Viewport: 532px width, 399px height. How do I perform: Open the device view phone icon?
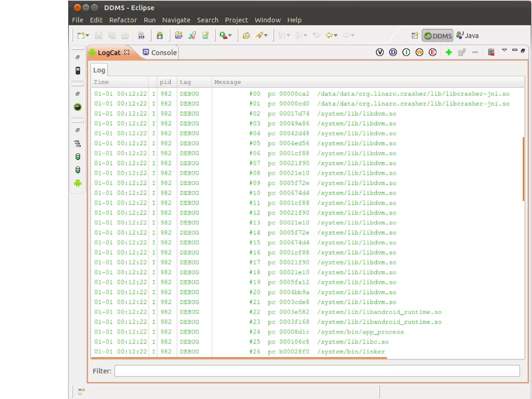tap(78, 71)
